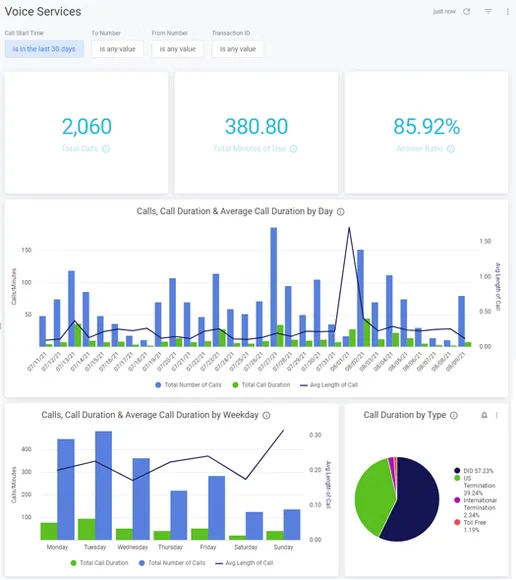Click the Voice Services dashboard title

[43, 11]
